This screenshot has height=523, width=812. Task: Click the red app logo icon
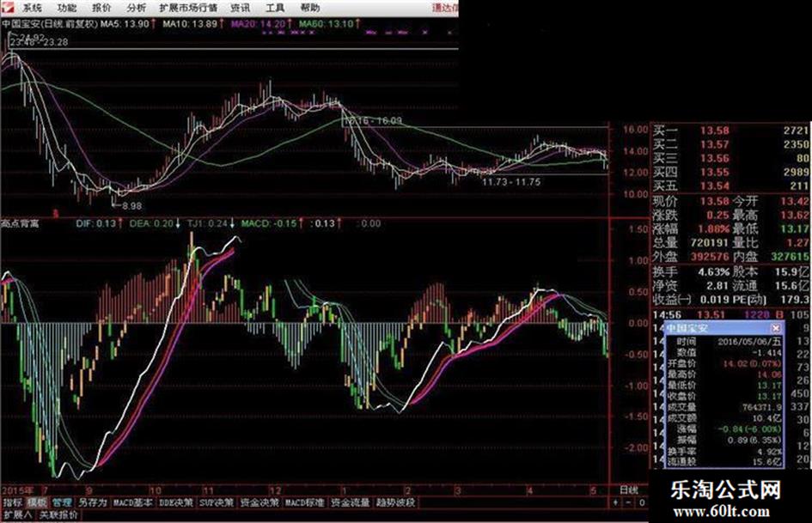(8, 7)
